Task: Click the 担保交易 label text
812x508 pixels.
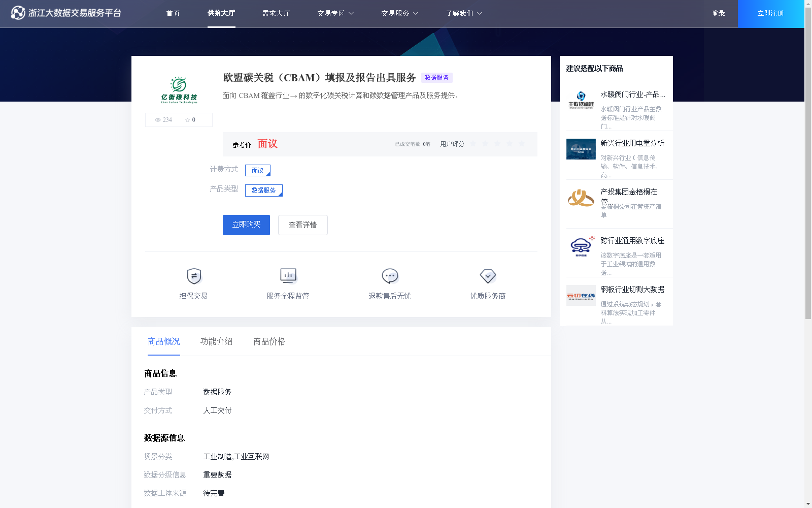Action: click(x=193, y=296)
